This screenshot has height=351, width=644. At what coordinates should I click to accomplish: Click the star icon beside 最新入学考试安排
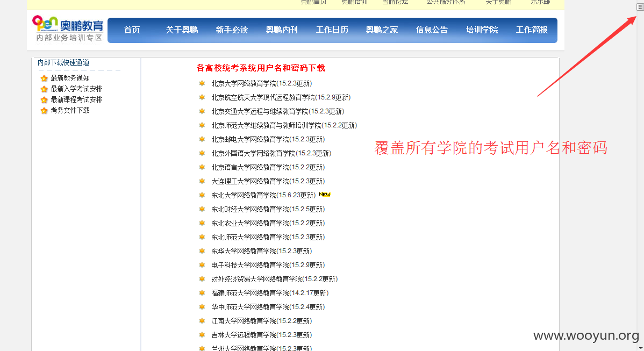(44, 89)
